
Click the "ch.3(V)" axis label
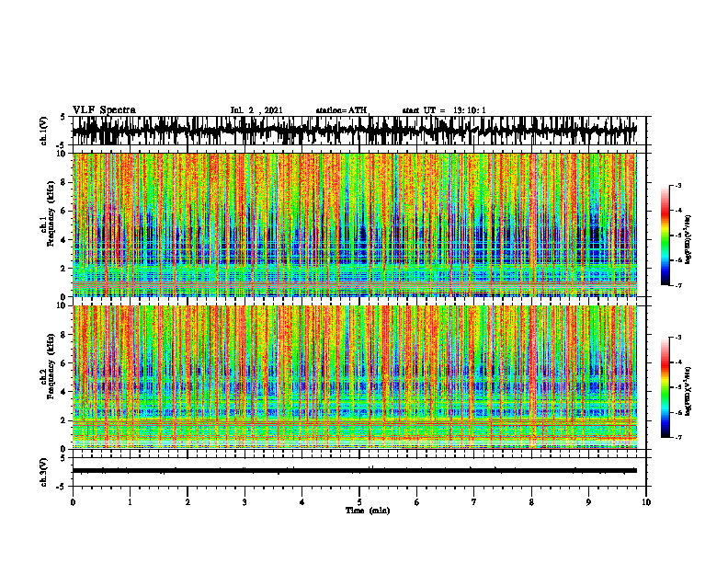[x=44, y=472]
